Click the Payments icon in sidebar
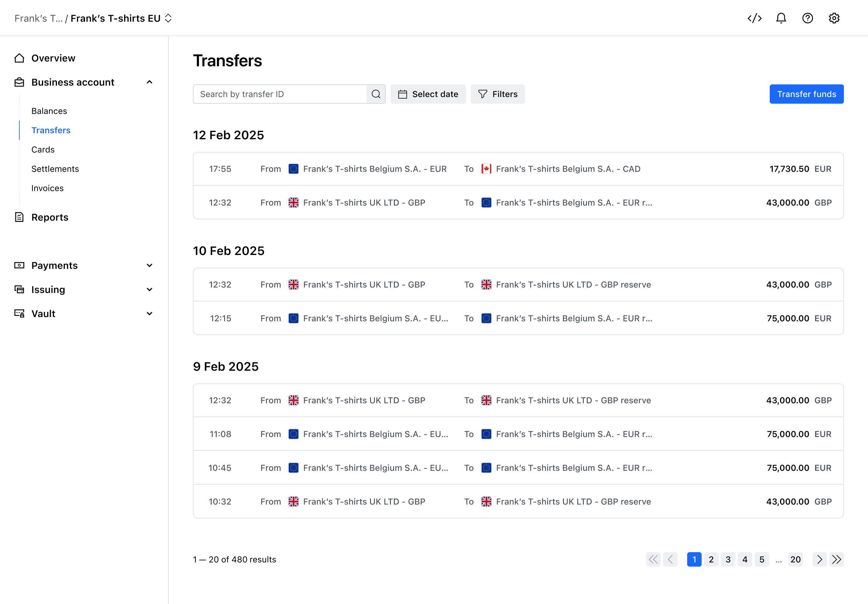868x604 pixels. [x=19, y=265]
